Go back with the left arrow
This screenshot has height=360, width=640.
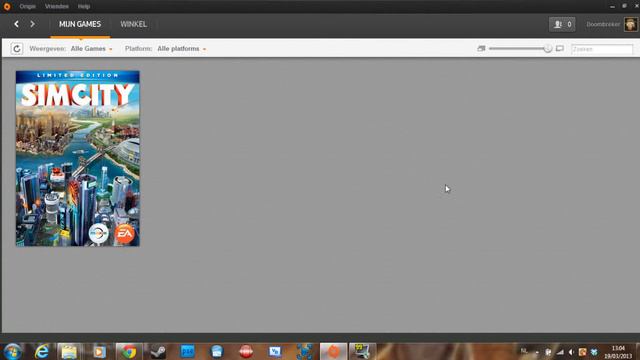click(x=16, y=24)
